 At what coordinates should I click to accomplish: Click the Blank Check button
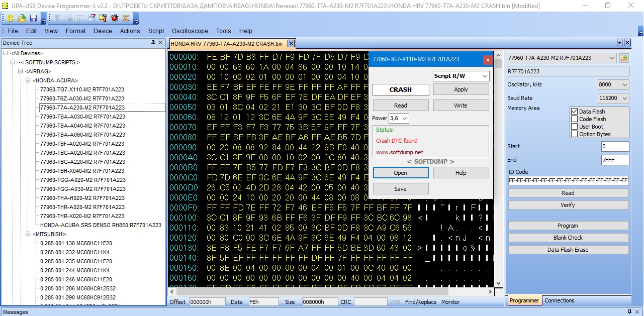pyautogui.click(x=568, y=238)
